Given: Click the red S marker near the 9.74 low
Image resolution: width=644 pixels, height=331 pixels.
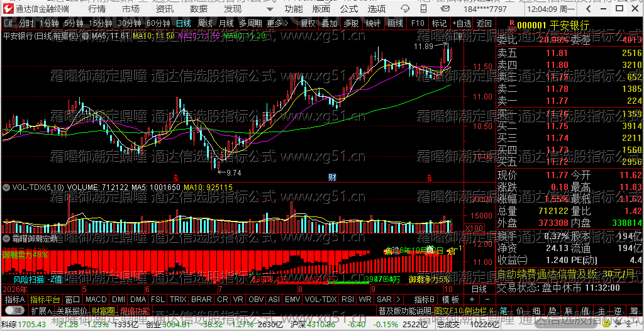Looking at the screenshot, I should pos(176,178).
